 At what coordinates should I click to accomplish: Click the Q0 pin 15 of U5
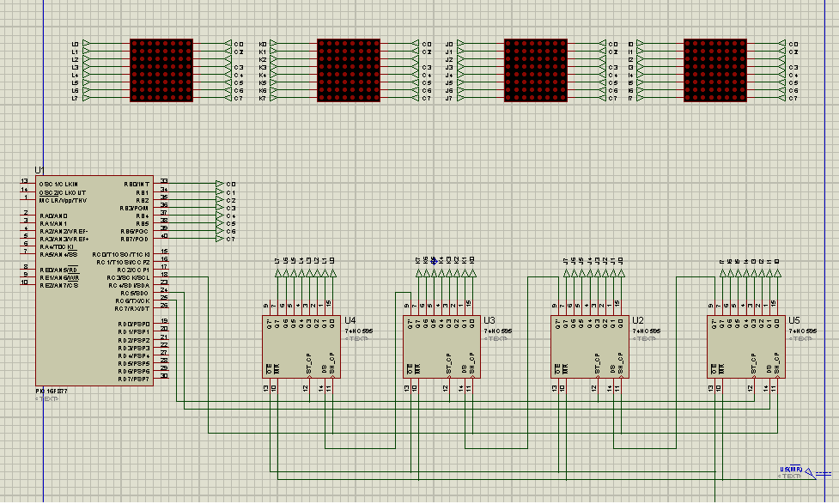[777, 308]
